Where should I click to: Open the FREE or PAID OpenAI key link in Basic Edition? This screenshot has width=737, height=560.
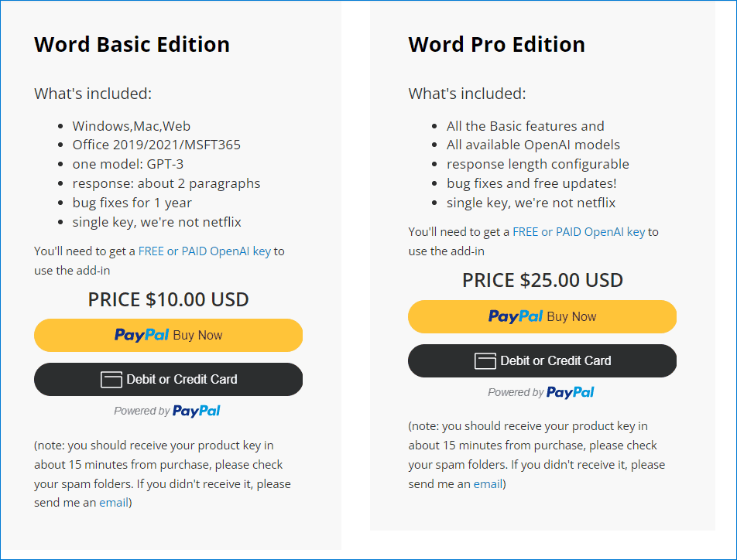pos(204,251)
